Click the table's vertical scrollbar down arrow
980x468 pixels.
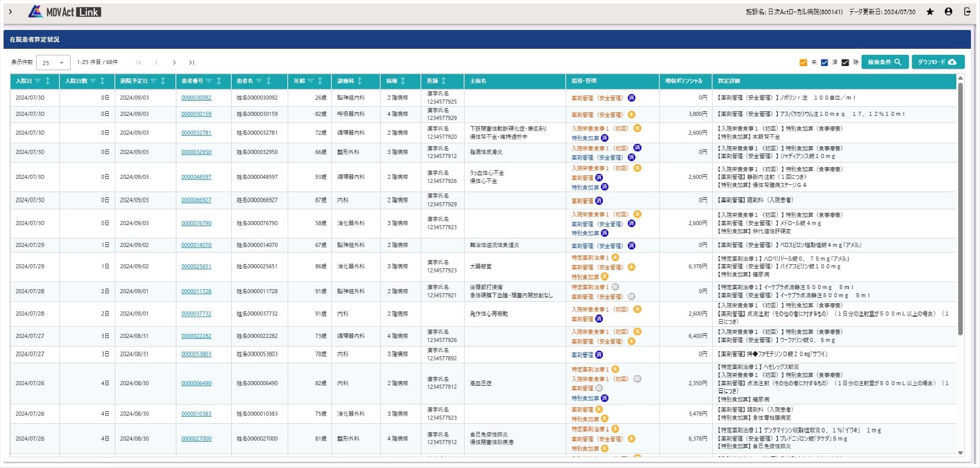point(960,453)
